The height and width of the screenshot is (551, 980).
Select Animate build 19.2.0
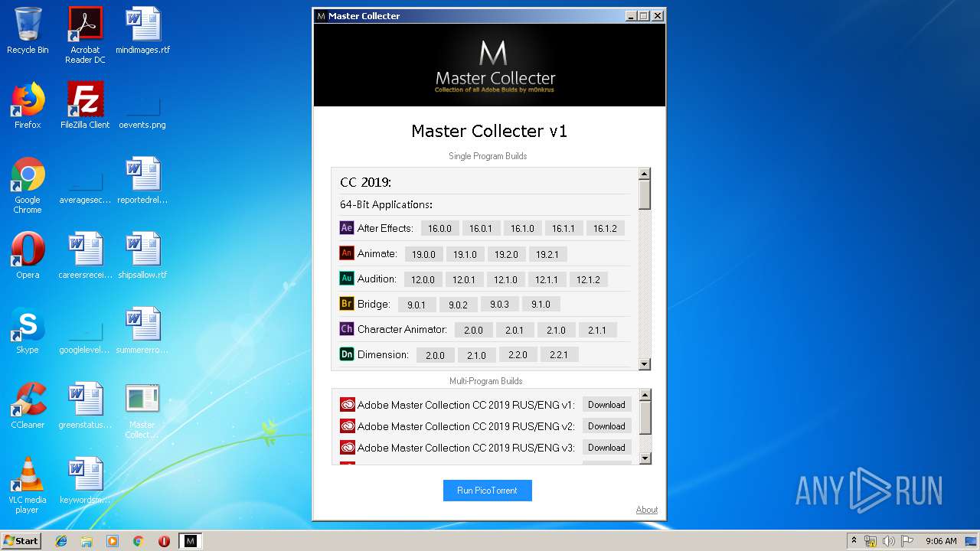coord(506,254)
